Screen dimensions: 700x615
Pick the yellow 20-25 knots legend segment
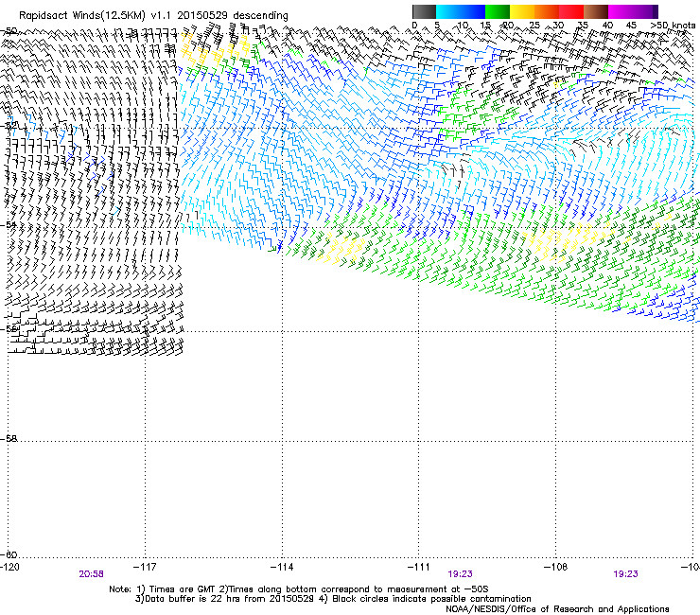tap(522, 11)
